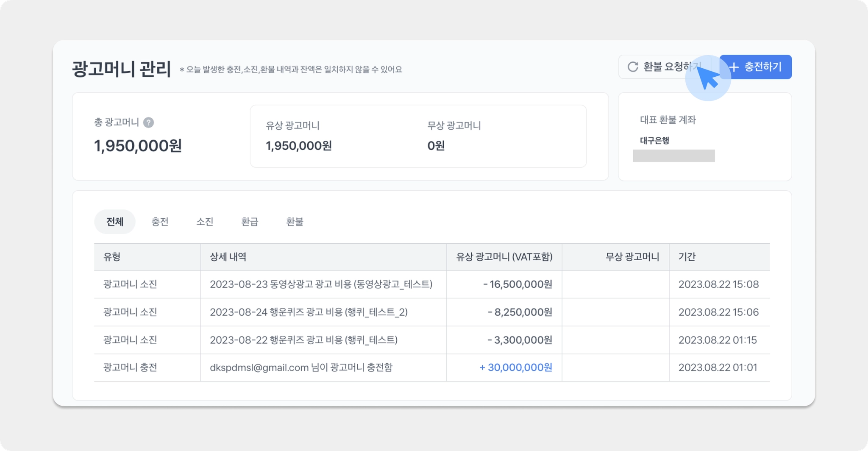Click the 대구은행 refund account card

[x=704, y=137]
